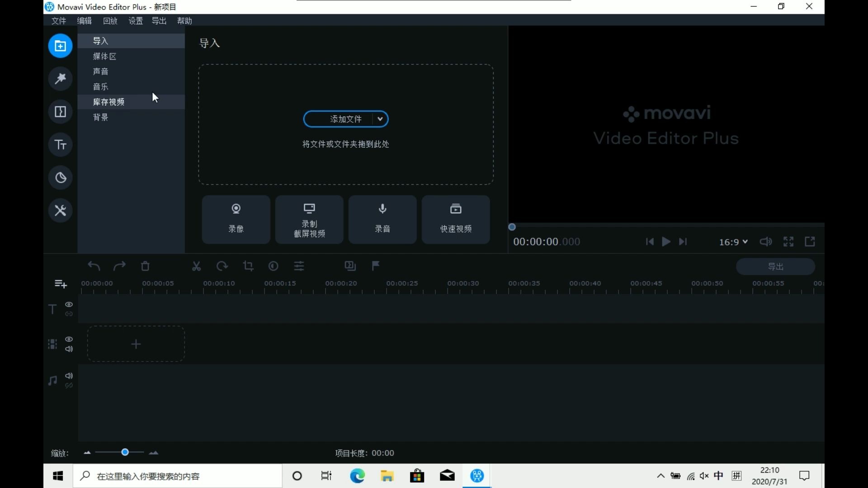Select the Split scissors tool
This screenshot has height=488, width=868.
[x=196, y=266]
